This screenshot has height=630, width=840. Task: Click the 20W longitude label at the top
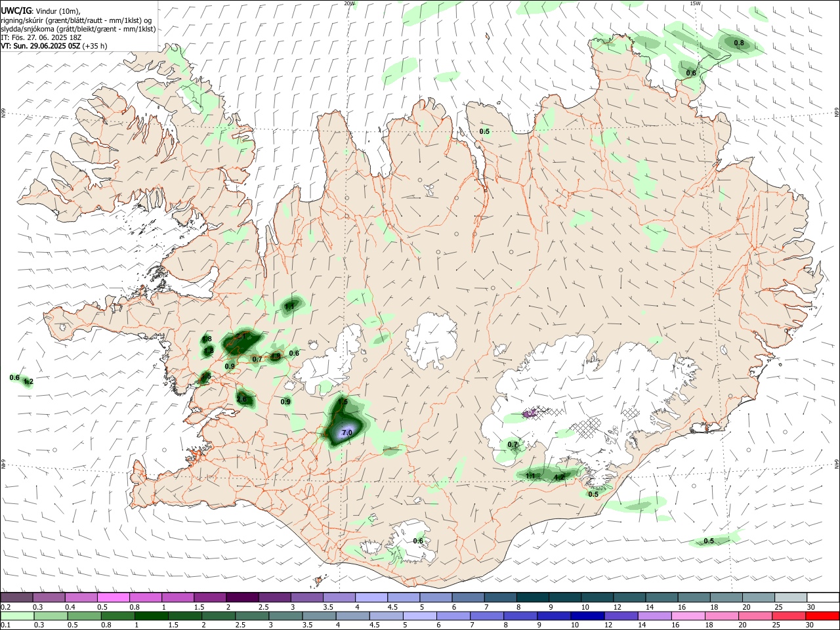350,3
